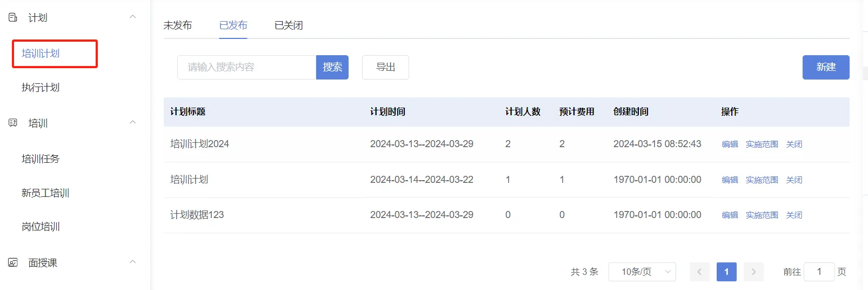Click 实施范围 for 培训计划2024 row

762,144
